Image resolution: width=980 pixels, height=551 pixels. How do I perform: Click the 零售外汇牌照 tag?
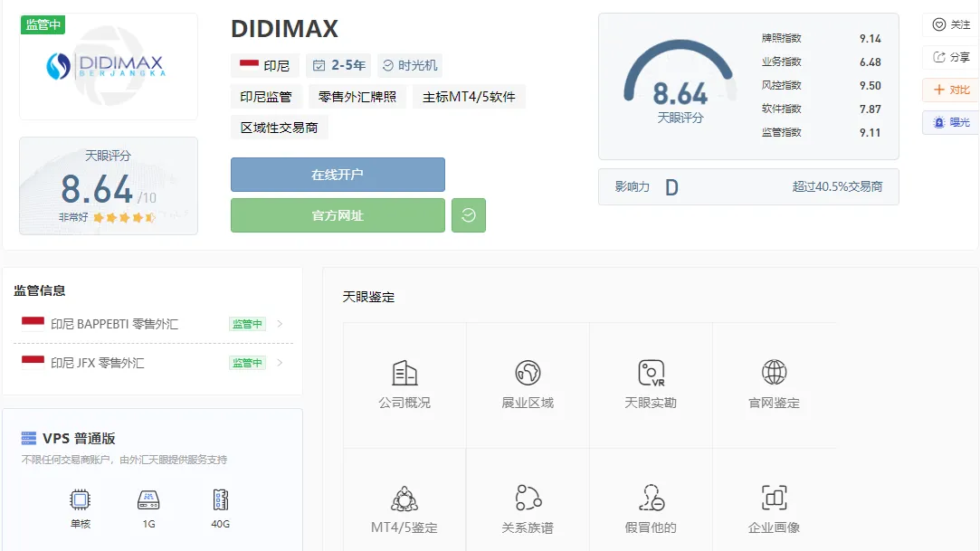357,97
